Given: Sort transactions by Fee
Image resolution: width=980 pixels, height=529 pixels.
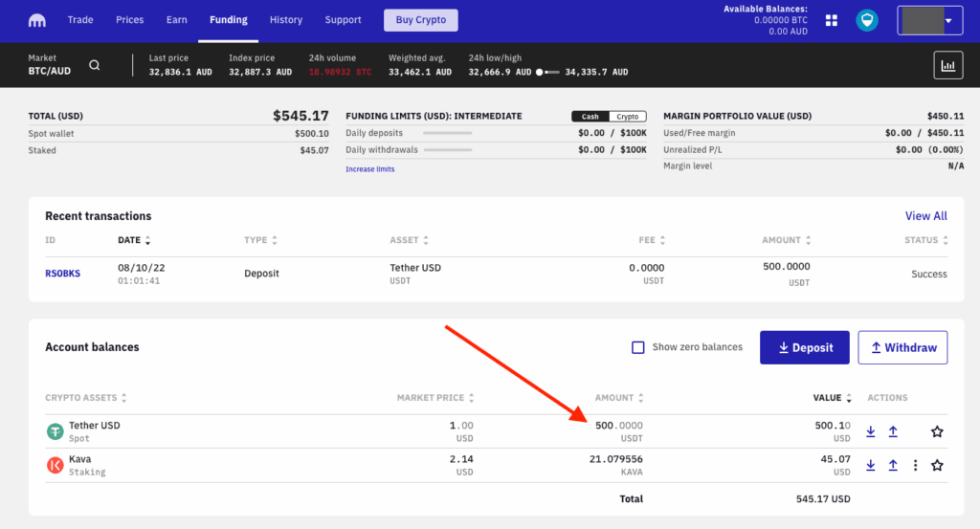Looking at the screenshot, I should tap(652, 240).
